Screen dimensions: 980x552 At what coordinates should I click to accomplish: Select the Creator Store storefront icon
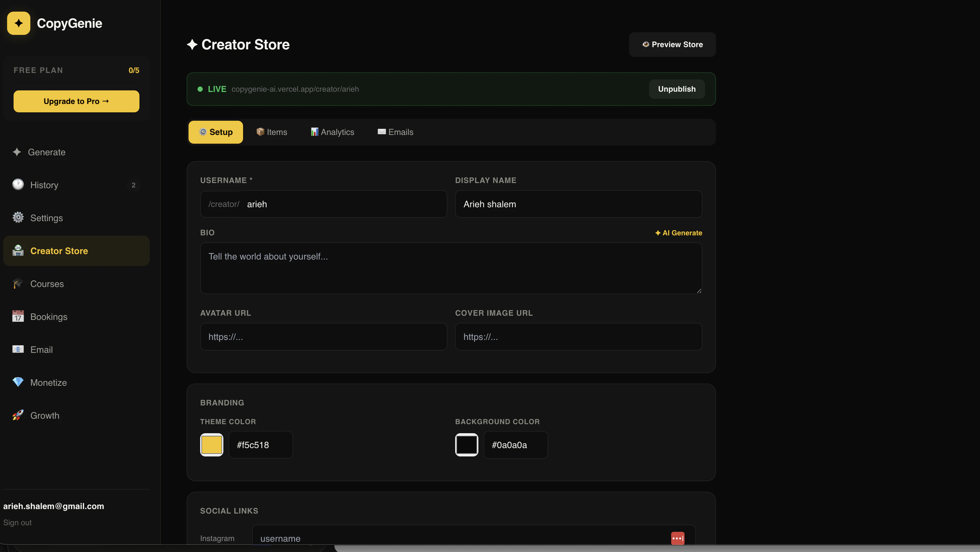coord(17,251)
